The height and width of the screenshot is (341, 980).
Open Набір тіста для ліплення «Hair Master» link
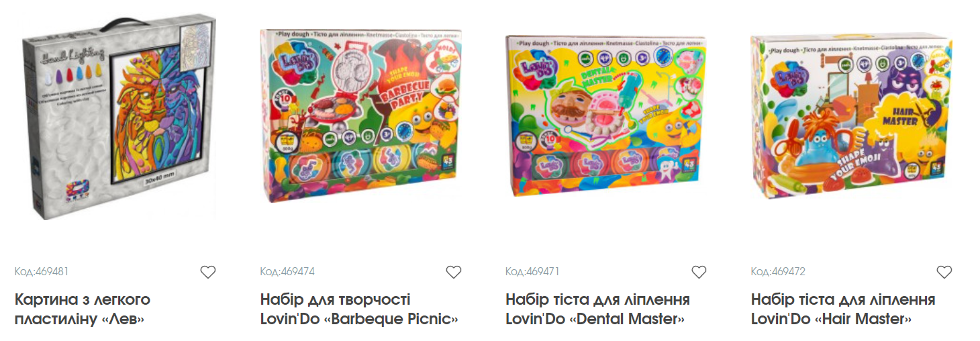click(843, 309)
